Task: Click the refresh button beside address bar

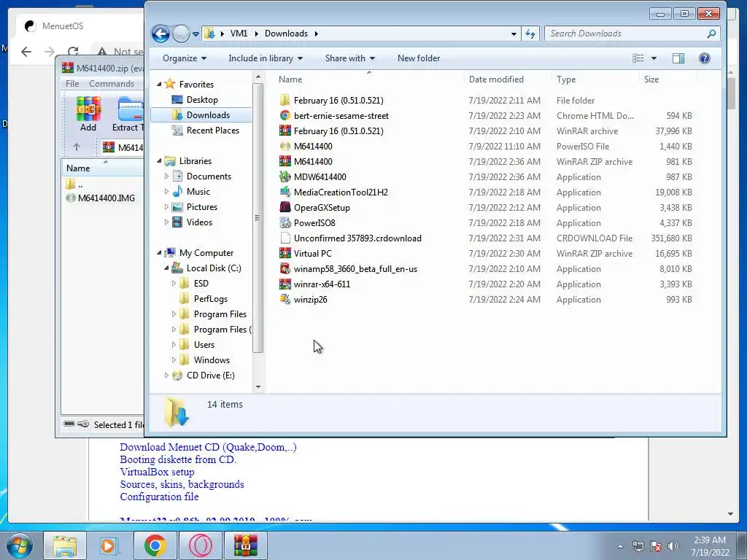Action: (530, 34)
